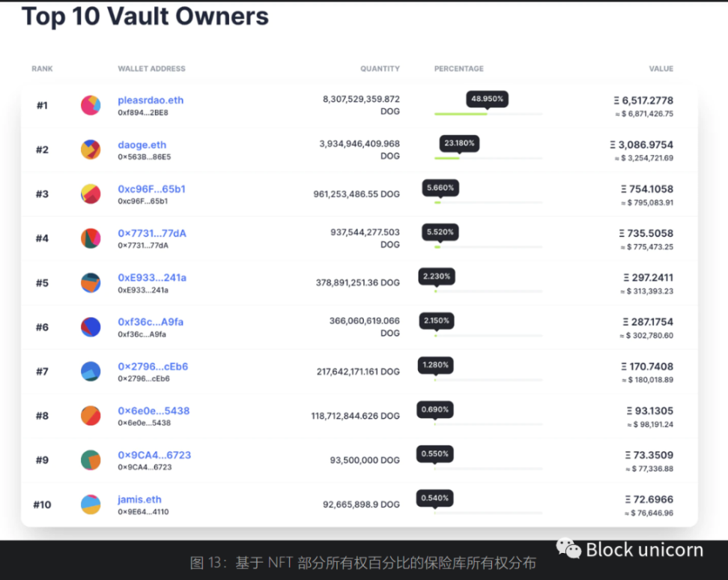728x580 pixels.
Task: Click the jamis.eth wallet avatar icon
Action: click(x=91, y=504)
